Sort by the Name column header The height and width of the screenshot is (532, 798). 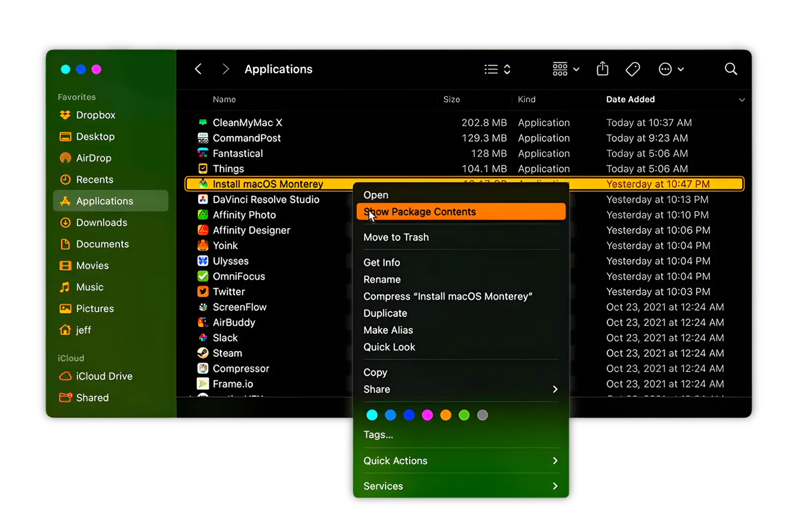pyautogui.click(x=224, y=100)
